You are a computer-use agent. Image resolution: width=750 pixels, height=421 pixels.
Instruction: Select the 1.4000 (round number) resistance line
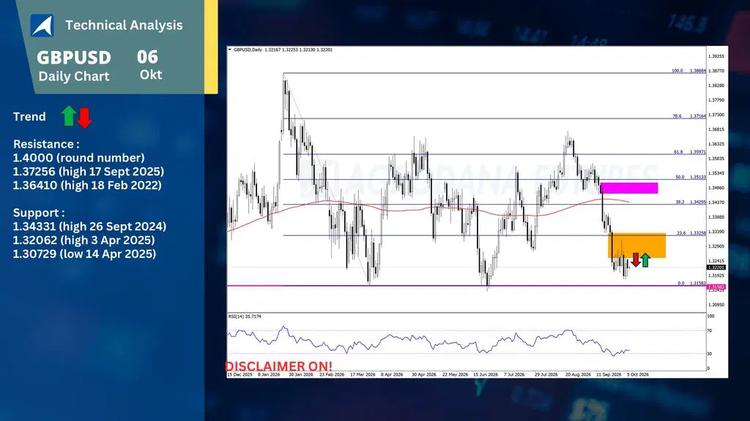click(78, 158)
